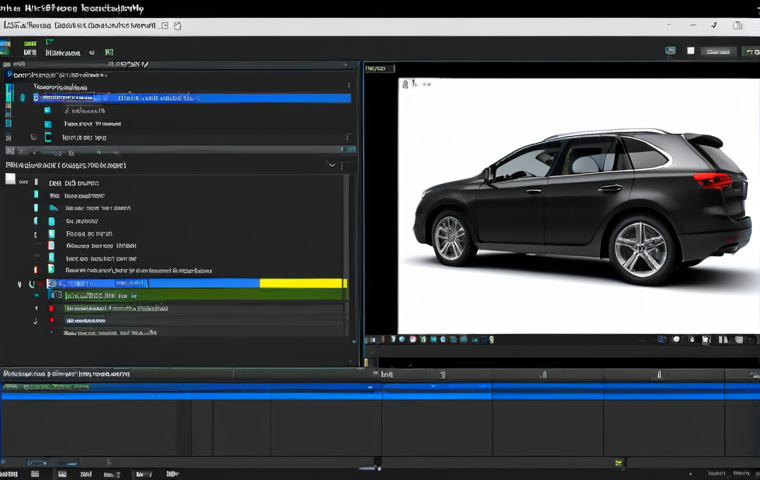This screenshot has height=480, width=760.
Task: Select the green highlighted row under the blue-yellow row
Action: coord(197,295)
